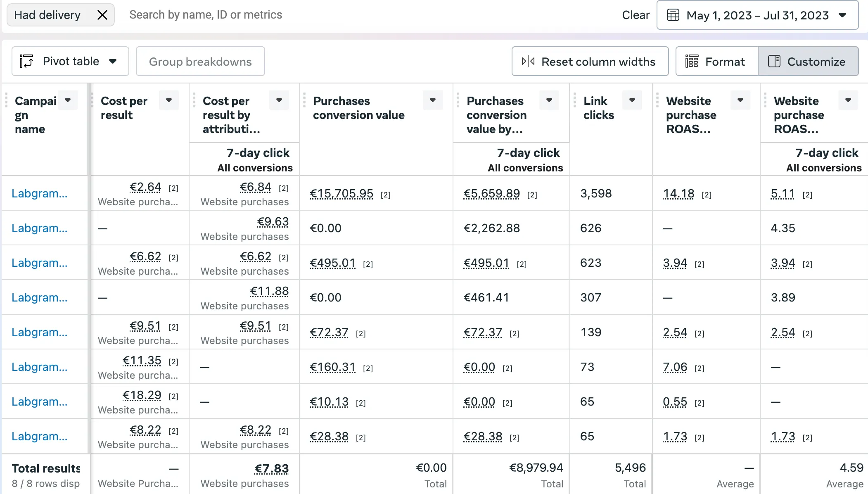Image resolution: width=868 pixels, height=494 pixels.
Task: Click last Website purchase ROAS column drag handle
Action: (765, 100)
